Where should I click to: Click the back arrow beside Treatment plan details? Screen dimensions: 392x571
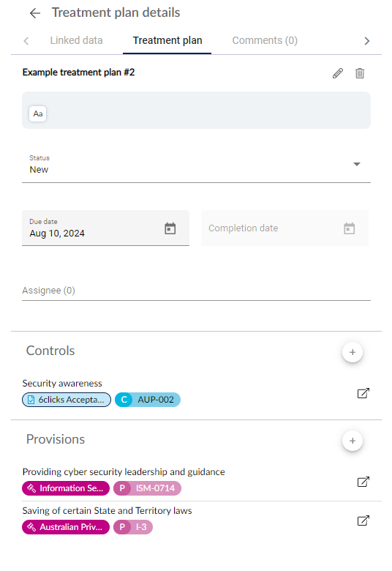(x=35, y=13)
